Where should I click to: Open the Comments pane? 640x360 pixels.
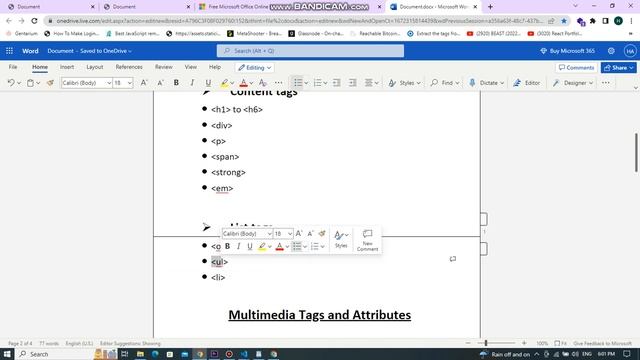pos(576,68)
